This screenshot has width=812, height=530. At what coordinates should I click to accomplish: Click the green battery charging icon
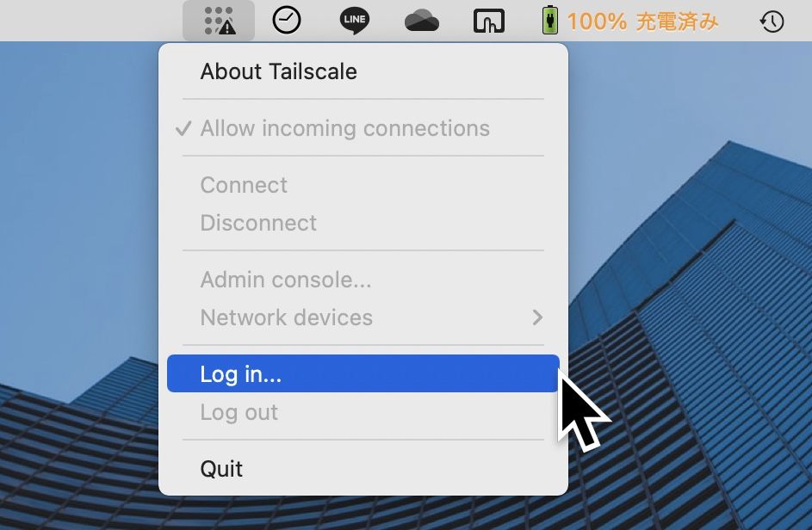pyautogui.click(x=550, y=21)
